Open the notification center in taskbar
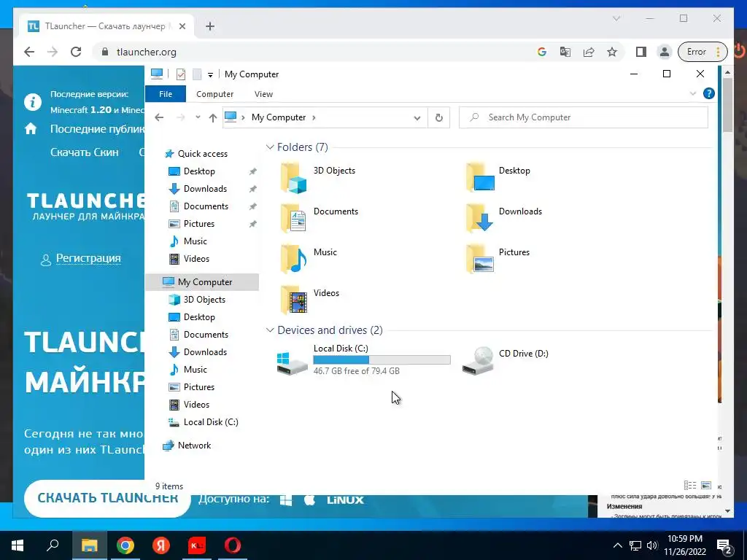Viewport: 747px width, 560px height. click(x=724, y=545)
